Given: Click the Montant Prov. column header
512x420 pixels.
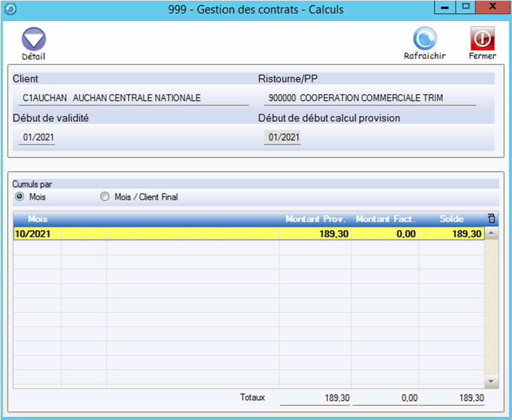Looking at the screenshot, I should (x=317, y=218).
